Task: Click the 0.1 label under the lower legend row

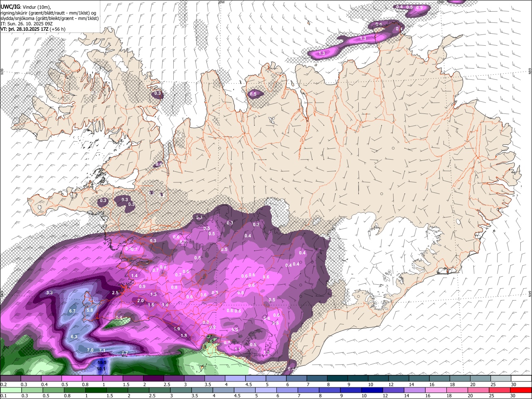Action: point(3,396)
